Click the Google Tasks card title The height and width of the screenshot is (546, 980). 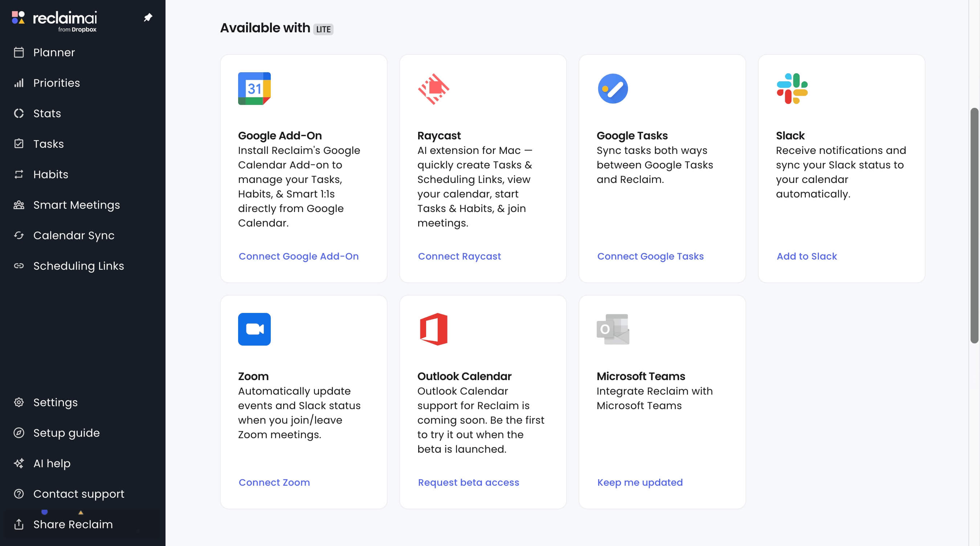[632, 135]
